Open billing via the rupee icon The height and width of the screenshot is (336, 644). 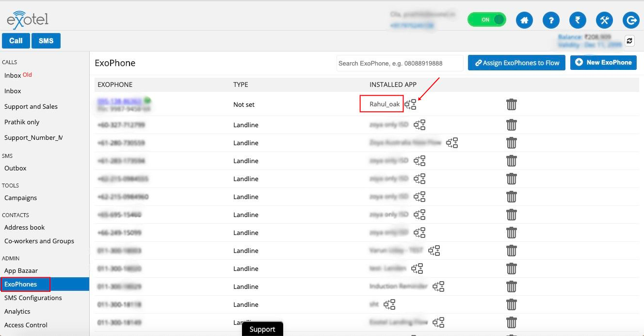pos(578,20)
